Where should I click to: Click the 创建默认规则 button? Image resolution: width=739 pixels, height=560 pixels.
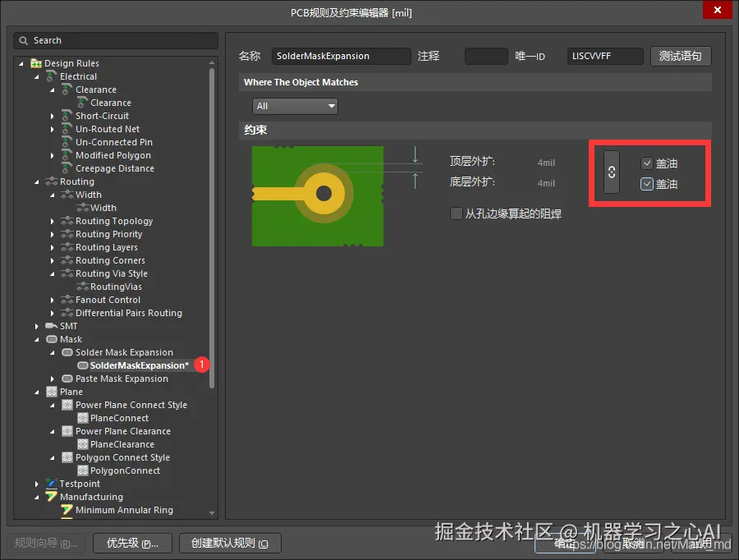(230, 543)
